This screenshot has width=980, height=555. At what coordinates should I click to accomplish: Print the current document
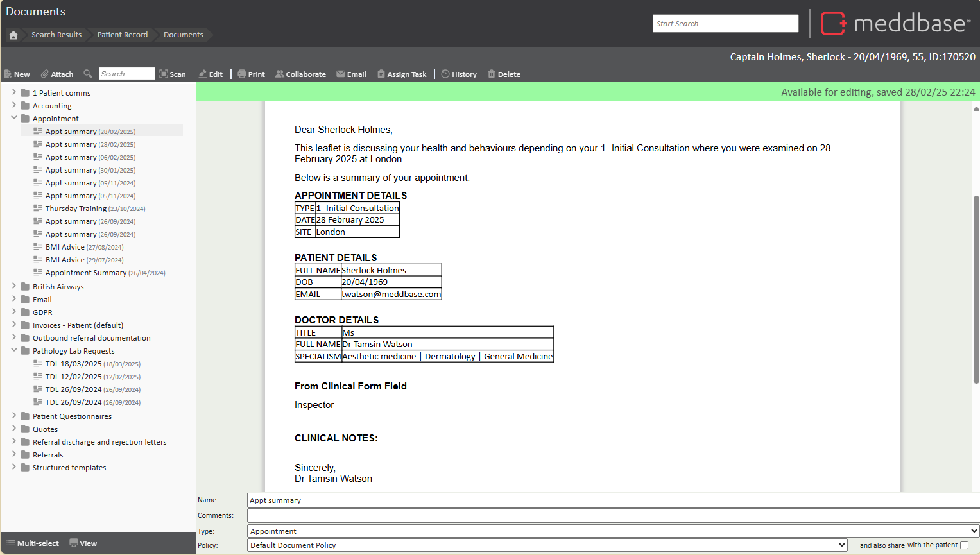point(251,74)
